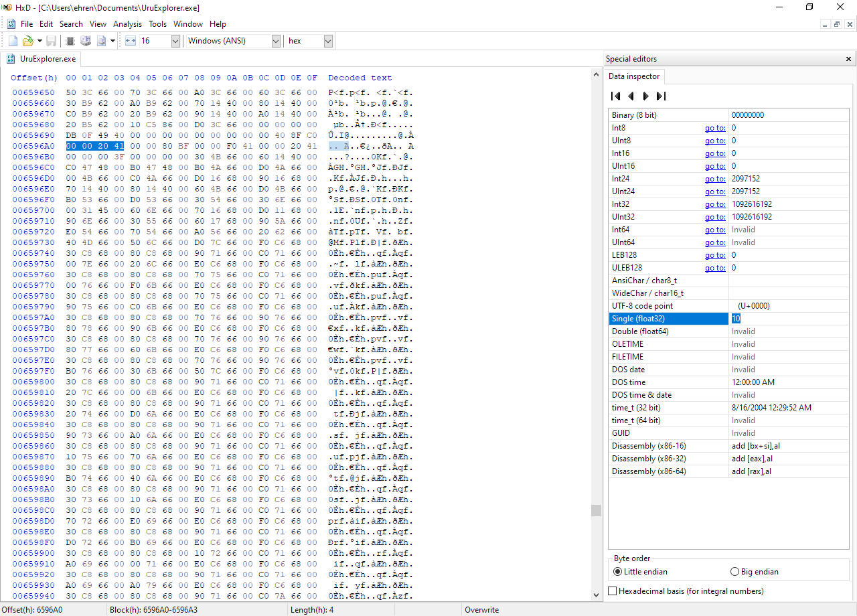Open the Window menu
The image size is (857, 616).
click(188, 24)
